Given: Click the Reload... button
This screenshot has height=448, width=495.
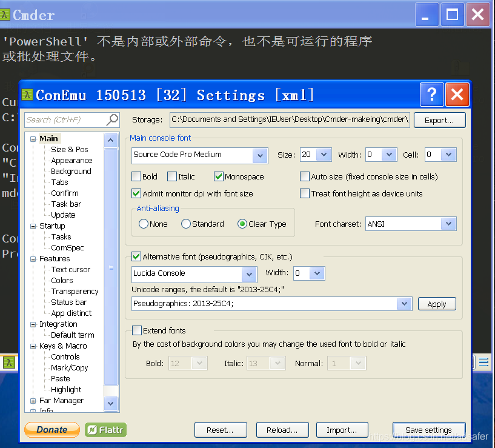Looking at the screenshot, I should tap(282, 430).
